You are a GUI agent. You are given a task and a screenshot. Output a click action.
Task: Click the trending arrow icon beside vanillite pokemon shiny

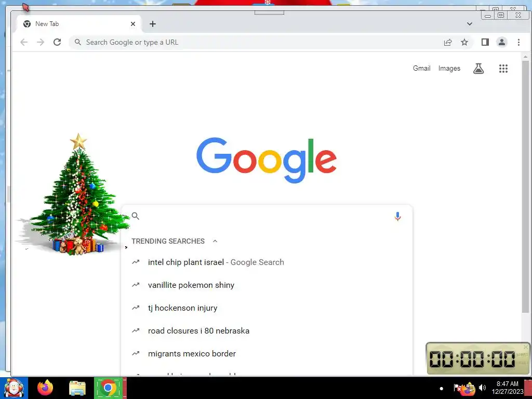click(136, 285)
